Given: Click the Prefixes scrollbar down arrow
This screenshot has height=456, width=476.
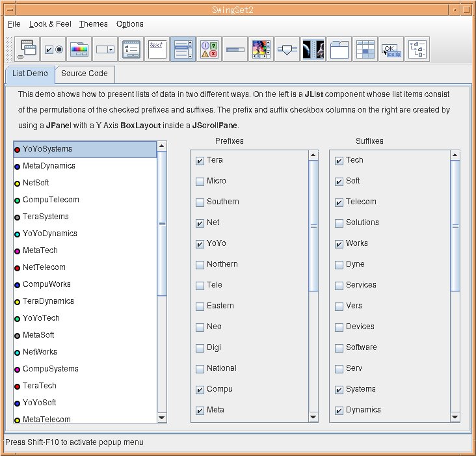Looking at the screenshot, I should pos(313,417).
